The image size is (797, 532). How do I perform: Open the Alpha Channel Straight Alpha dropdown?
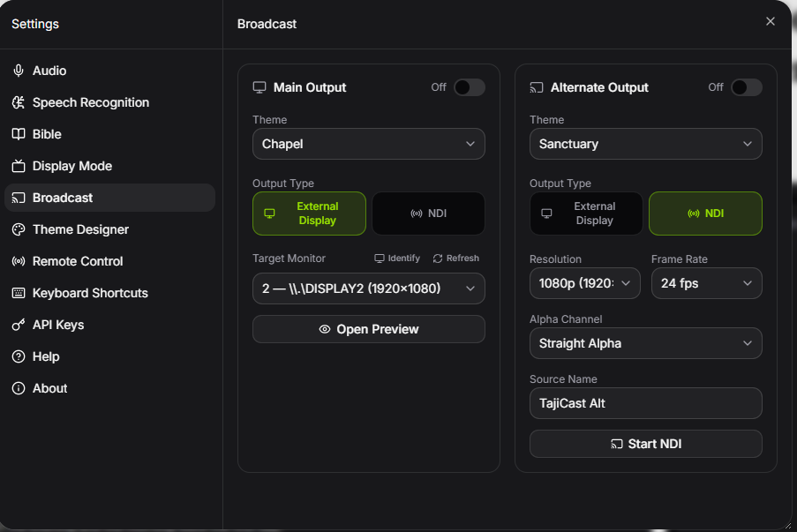pyautogui.click(x=645, y=343)
